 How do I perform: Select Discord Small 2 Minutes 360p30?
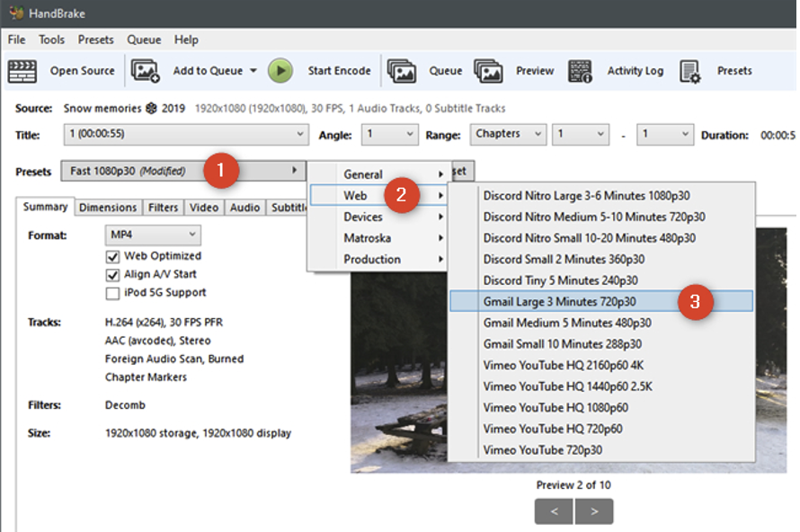[x=601, y=259]
